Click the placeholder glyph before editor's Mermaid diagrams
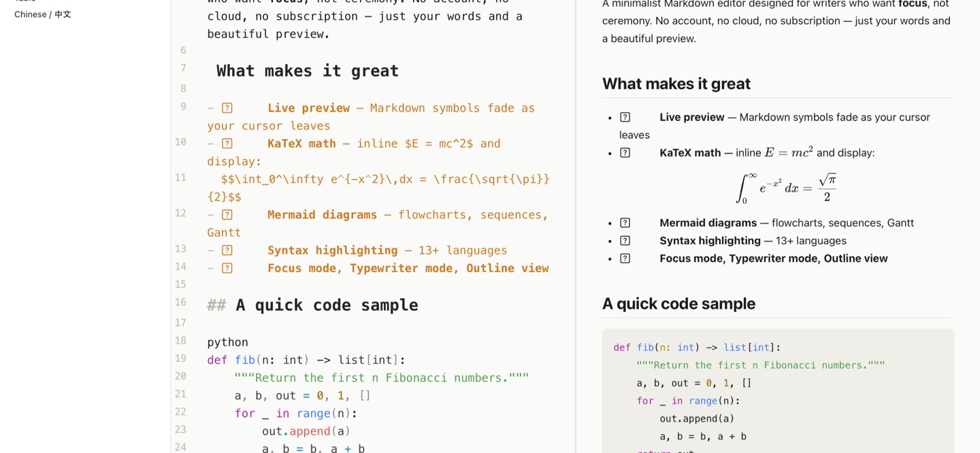This screenshot has width=980, height=453. tap(227, 215)
